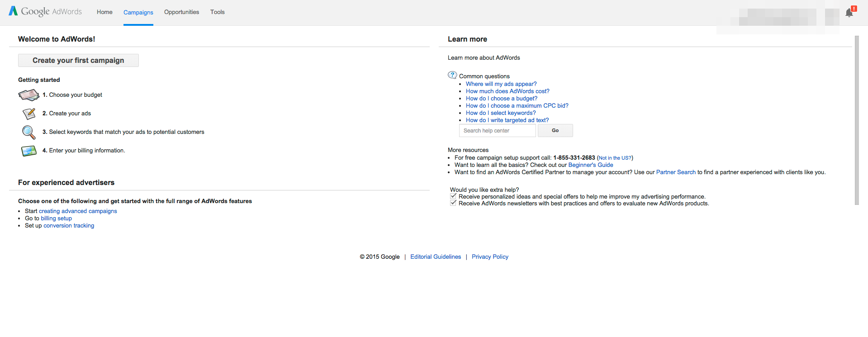Click the credit card icon by billing information
This screenshot has height=337, width=868.
click(x=29, y=151)
